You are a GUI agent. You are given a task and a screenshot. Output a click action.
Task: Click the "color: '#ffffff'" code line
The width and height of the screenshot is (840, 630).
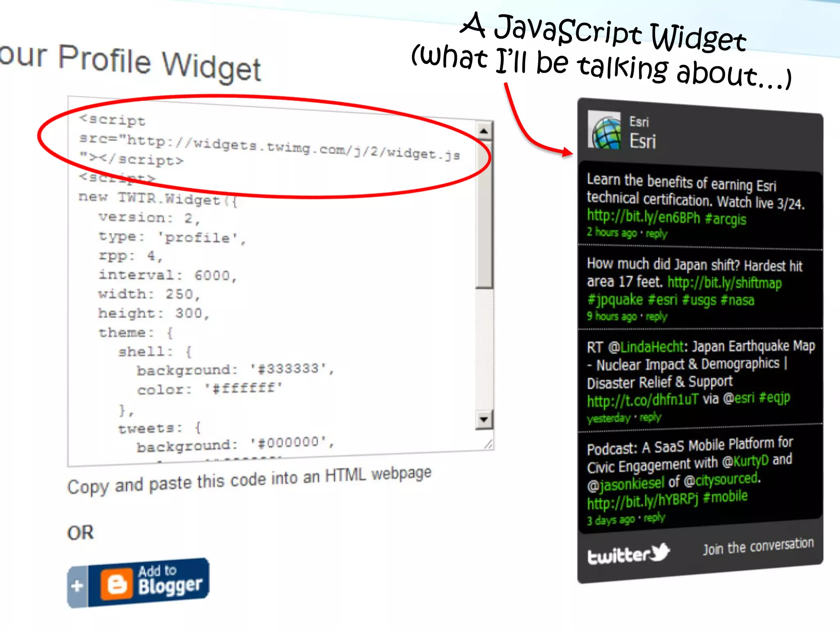210,388
